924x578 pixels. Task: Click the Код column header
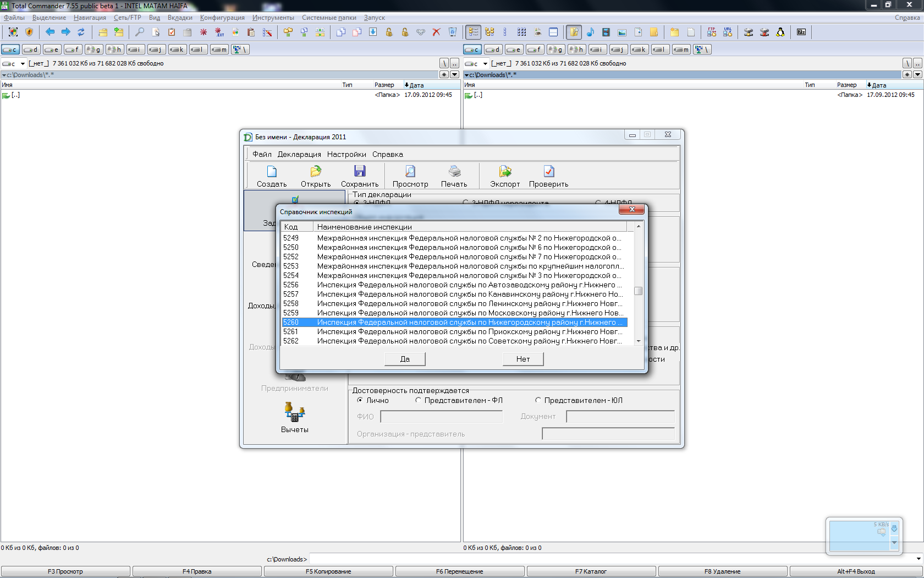[x=297, y=227]
